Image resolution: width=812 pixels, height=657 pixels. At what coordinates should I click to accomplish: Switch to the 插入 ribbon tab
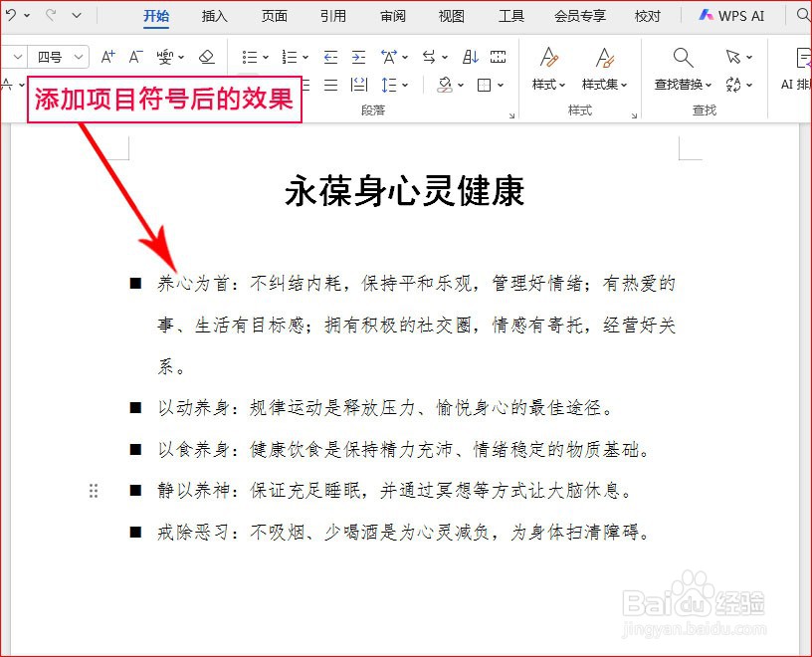(x=213, y=16)
